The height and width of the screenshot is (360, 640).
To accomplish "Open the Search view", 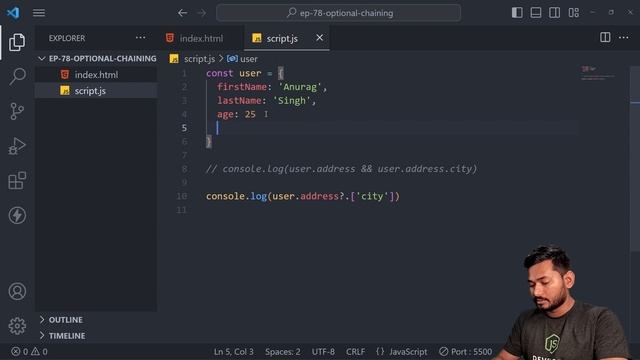I will pyautogui.click(x=17, y=76).
